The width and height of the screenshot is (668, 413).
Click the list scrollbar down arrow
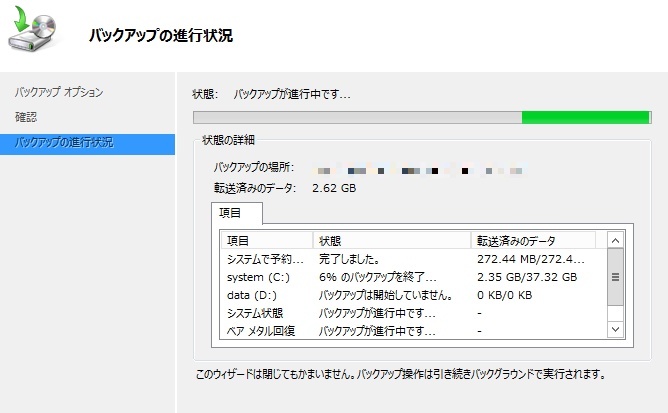pyautogui.click(x=616, y=328)
